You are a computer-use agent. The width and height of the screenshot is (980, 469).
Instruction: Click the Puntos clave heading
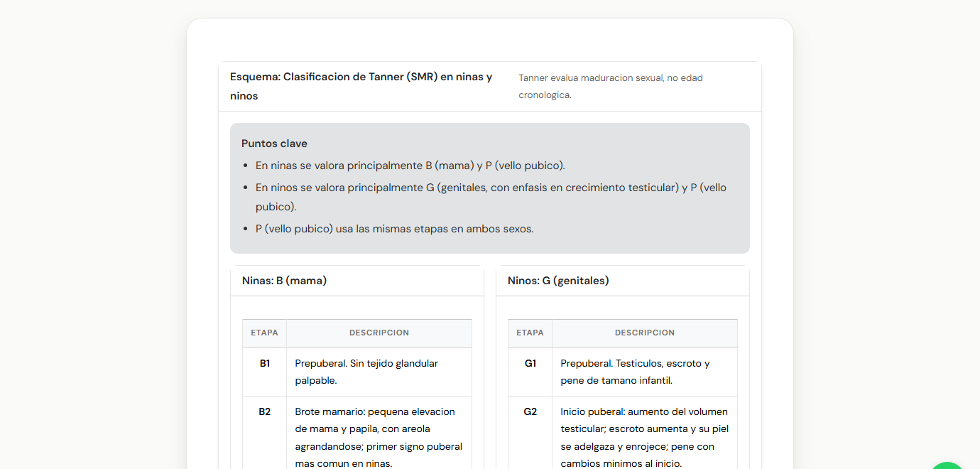[274, 144]
